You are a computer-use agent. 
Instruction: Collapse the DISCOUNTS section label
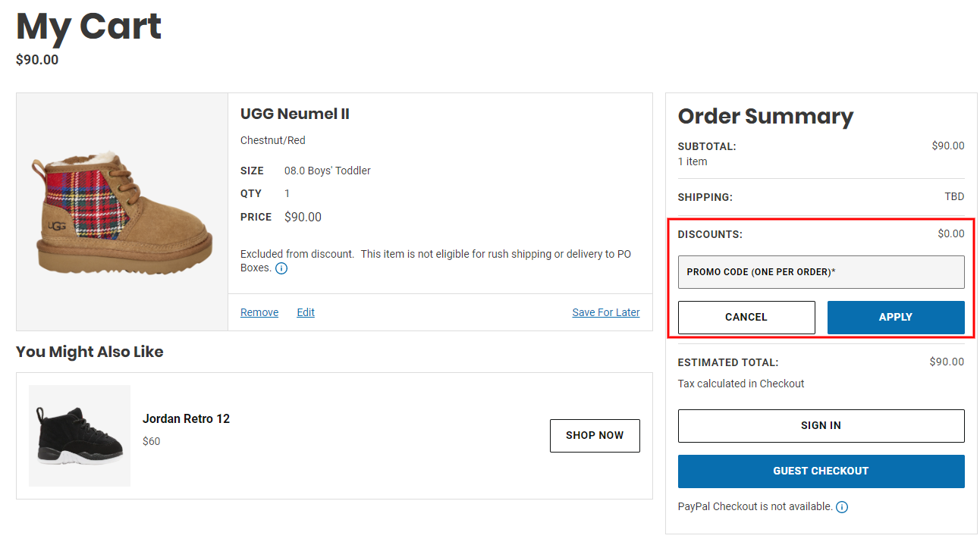tap(710, 235)
